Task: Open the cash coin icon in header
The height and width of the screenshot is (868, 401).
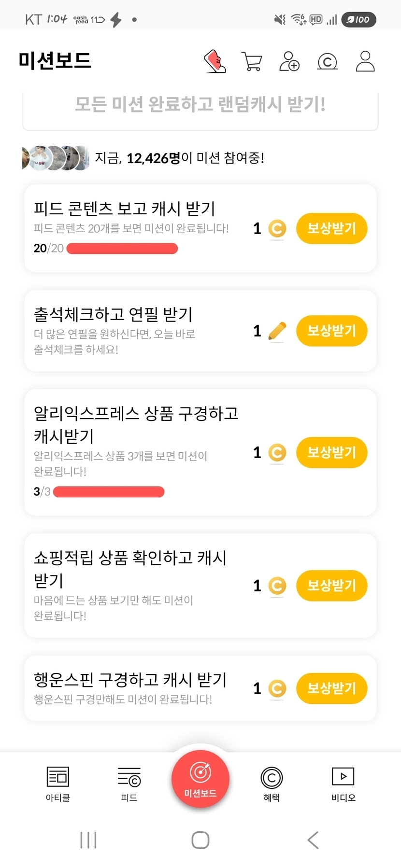Action: point(327,61)
